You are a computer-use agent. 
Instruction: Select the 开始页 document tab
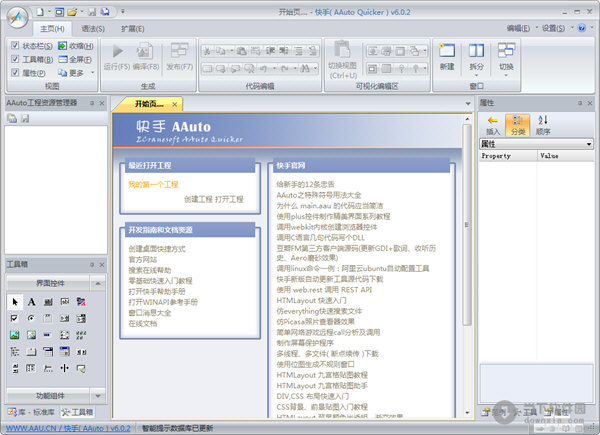(x=149, y=104)
